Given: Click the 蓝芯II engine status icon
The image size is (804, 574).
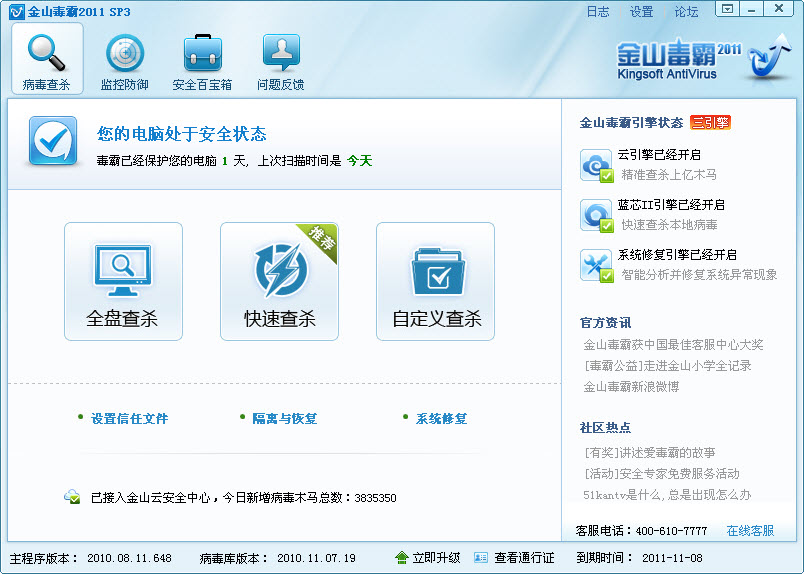Looking at the screenshot, I should [x=596, y=215].
